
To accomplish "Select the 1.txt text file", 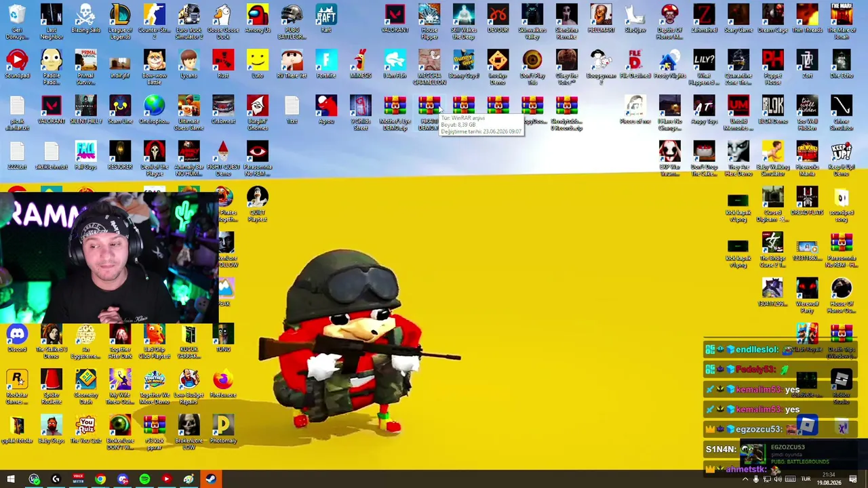I will tap(292, 110).
